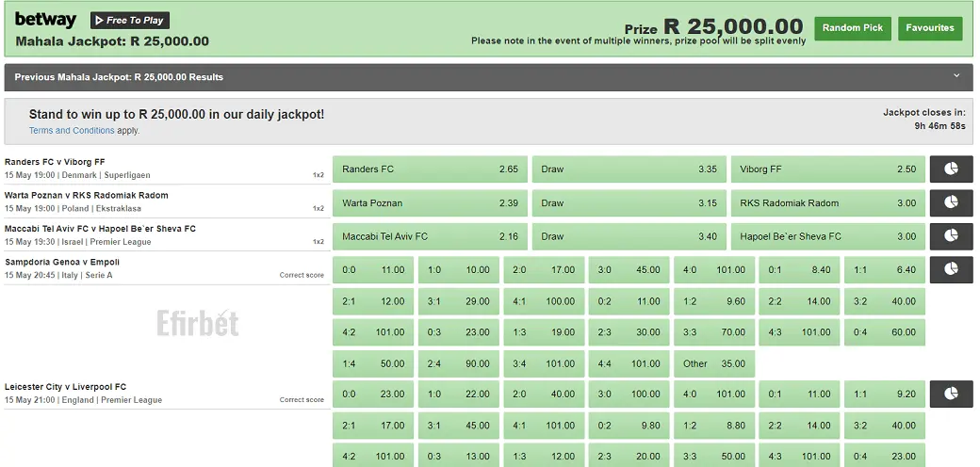This screenshot has width=980, height=467.
Task: Click Warta Poznan v RKS Radomiak Radom title
Action: pos(87,195)
